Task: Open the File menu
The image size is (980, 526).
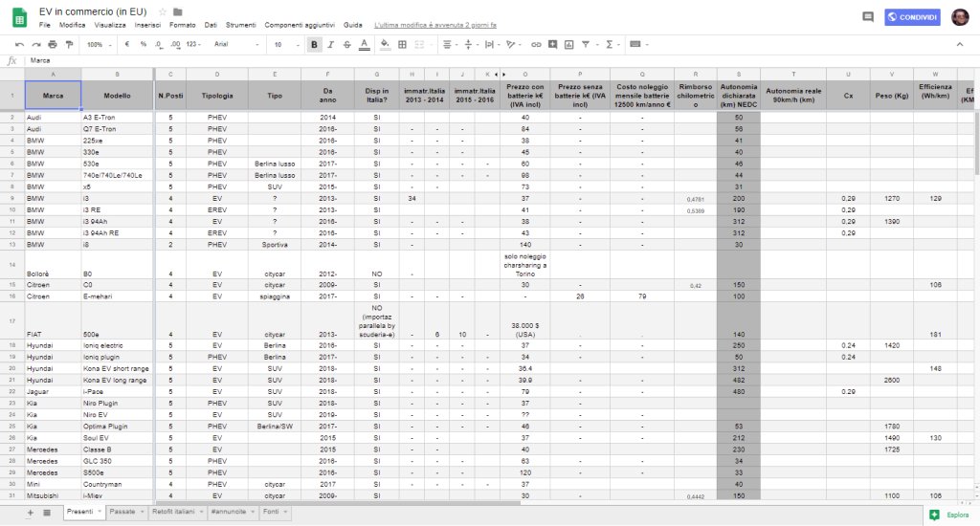Action: [44, 25]
